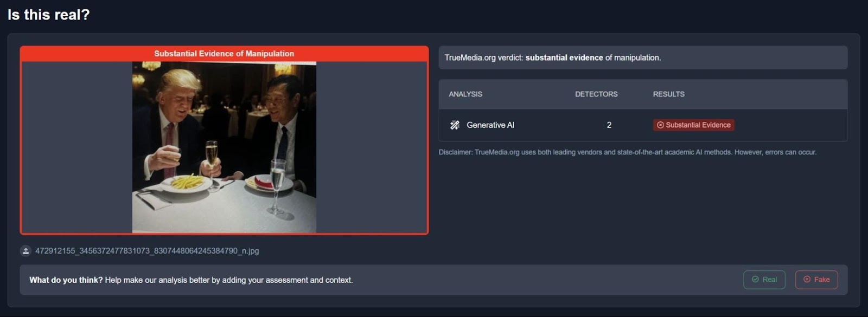868x317 pixels.
Task: Click the detector count 2
Action: (x=609, y=125)
